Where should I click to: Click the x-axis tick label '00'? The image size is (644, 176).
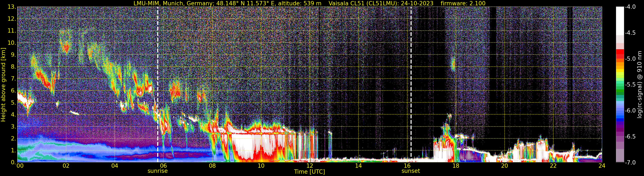[x=20, y=166]
